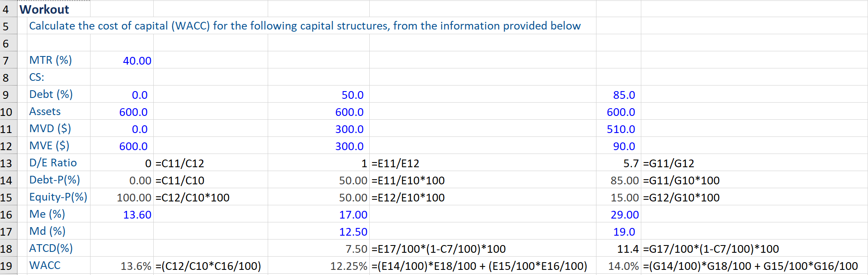The image size is (868, 275).
Task: Click the MVE ($) value 90.0
Action: point(624,146)
